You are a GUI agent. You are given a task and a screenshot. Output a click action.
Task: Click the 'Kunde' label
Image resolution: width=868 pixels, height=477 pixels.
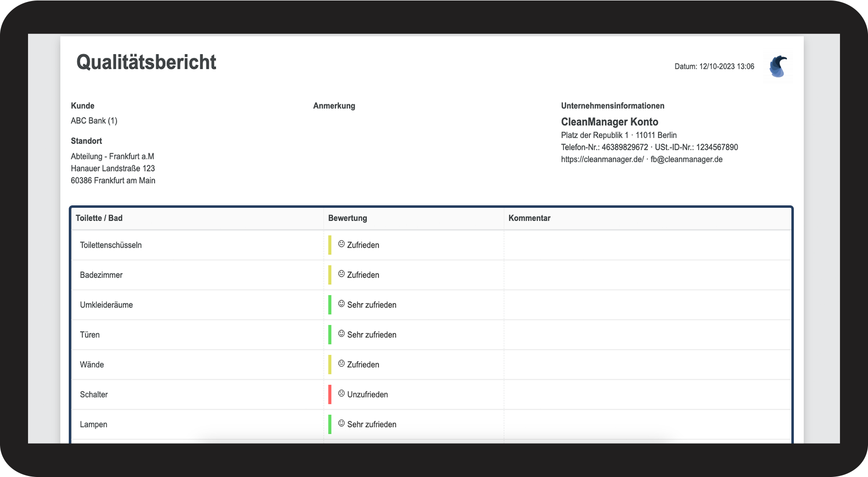coord(83,106)
